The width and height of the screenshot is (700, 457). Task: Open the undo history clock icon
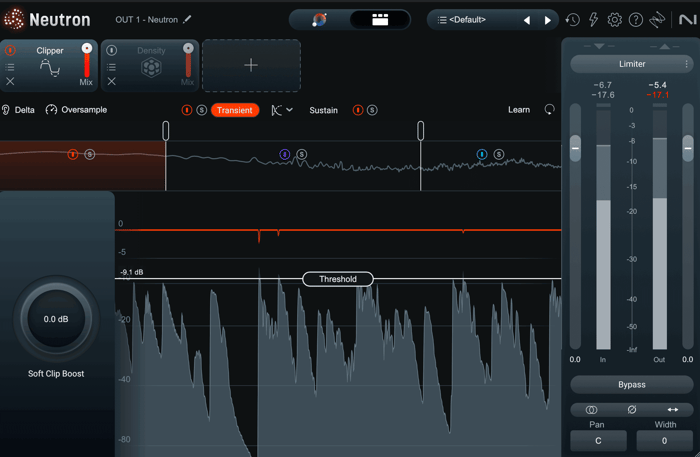click(572, 20)
